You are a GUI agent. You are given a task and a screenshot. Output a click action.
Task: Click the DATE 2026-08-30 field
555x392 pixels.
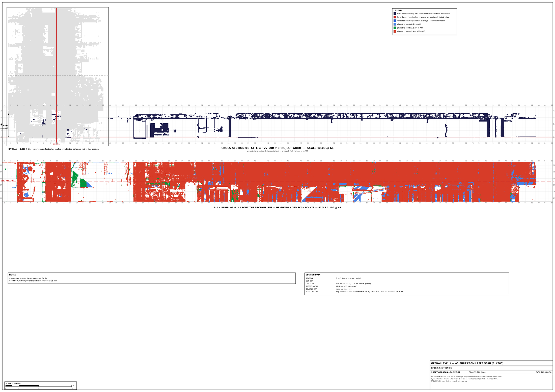click(x=544, y=372)
